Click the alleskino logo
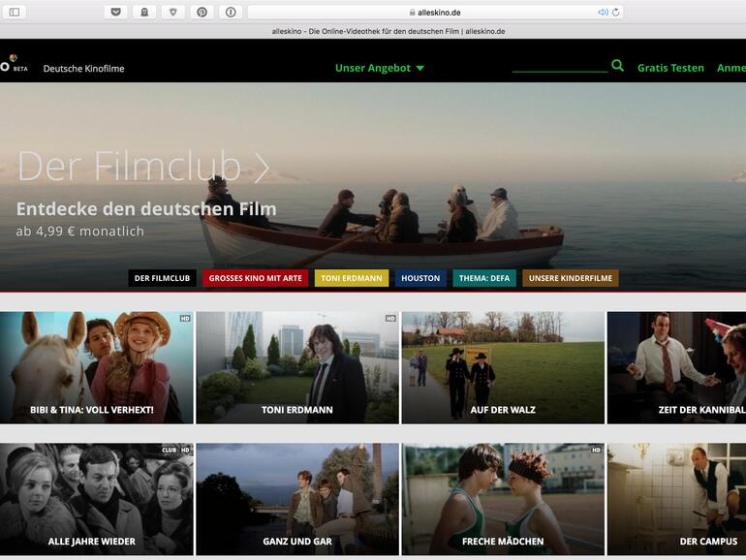This screenshot has height=560, width=746. 7,64
